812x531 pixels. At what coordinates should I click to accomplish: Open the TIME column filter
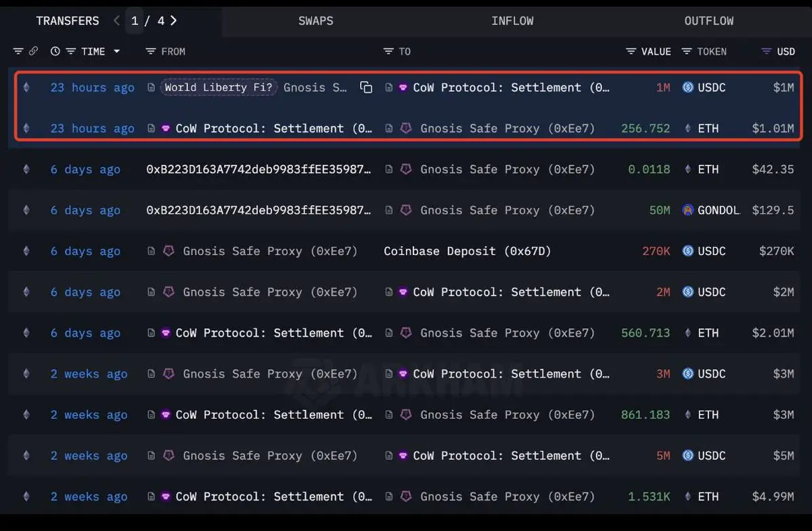tap(70, 51)
